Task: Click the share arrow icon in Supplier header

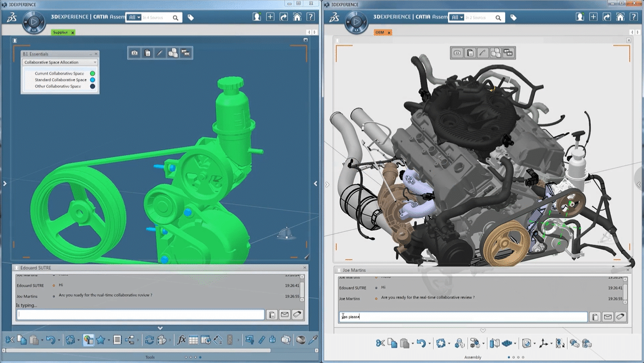Action: tap(284, 17)
